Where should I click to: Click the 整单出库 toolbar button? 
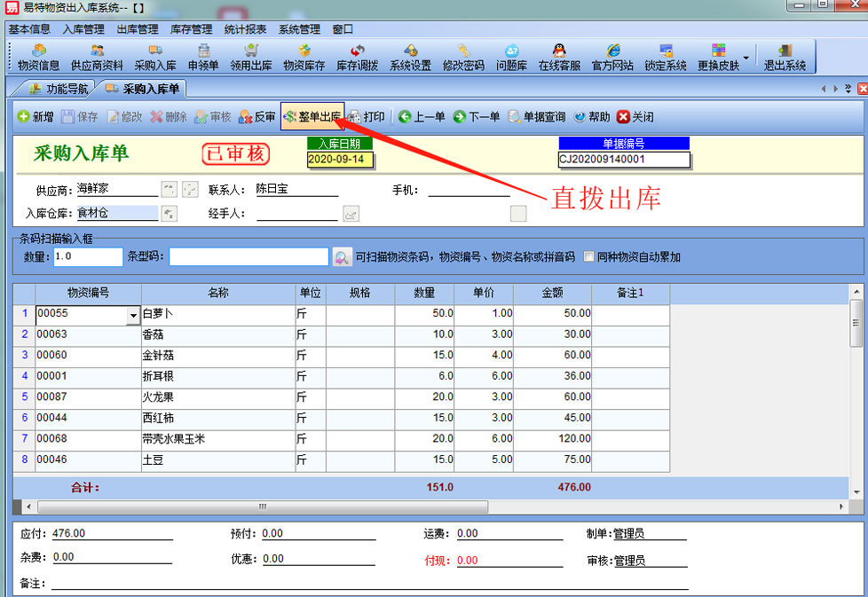pyautogui.click(x=312, y=117)
